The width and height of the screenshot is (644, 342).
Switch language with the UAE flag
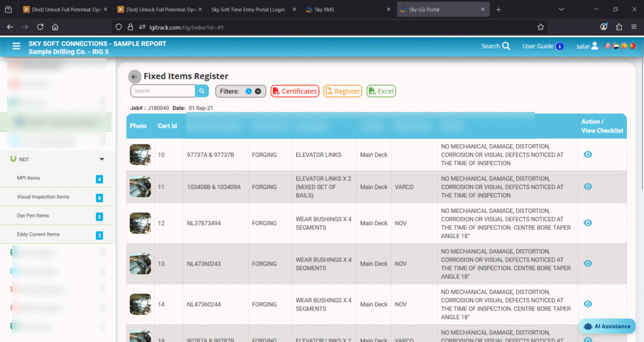(x=615, y=46)
